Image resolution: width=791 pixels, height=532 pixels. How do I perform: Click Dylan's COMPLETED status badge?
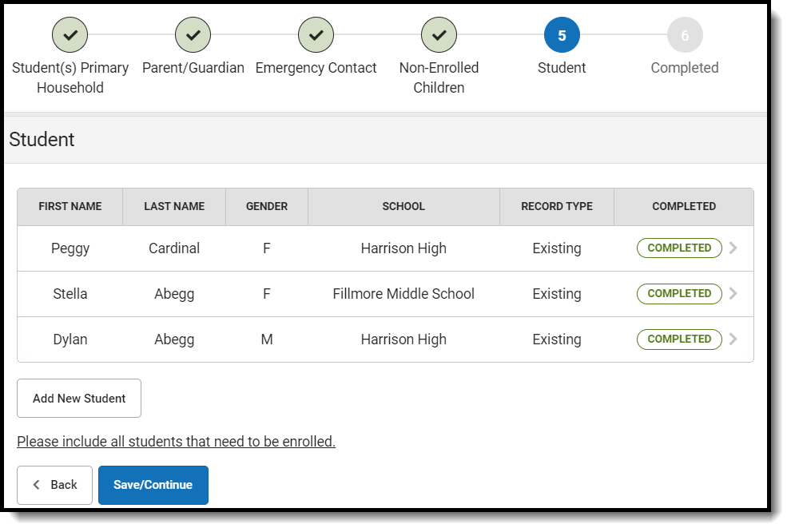point(679,339)
